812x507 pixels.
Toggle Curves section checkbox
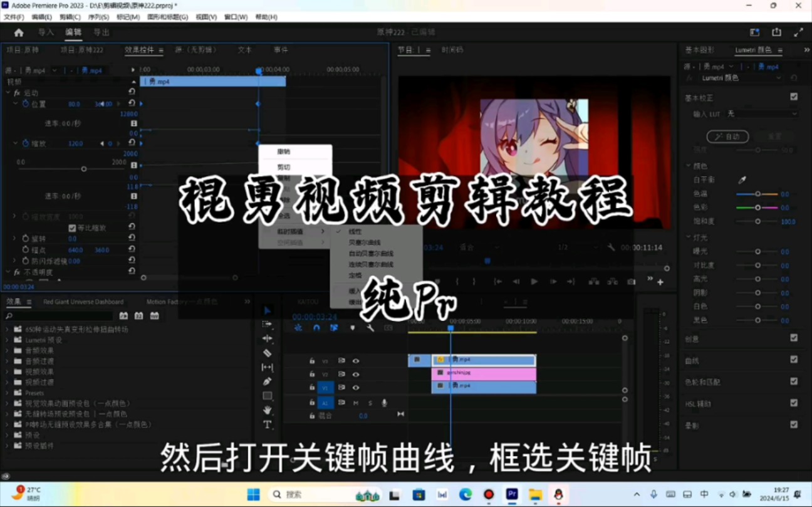click(794, 360)
